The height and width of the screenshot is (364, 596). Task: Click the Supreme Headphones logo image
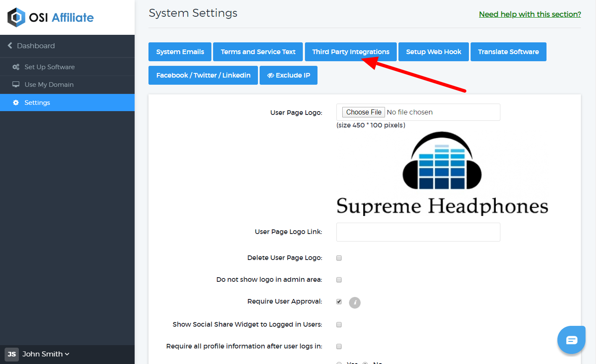(x=442, y=173)
